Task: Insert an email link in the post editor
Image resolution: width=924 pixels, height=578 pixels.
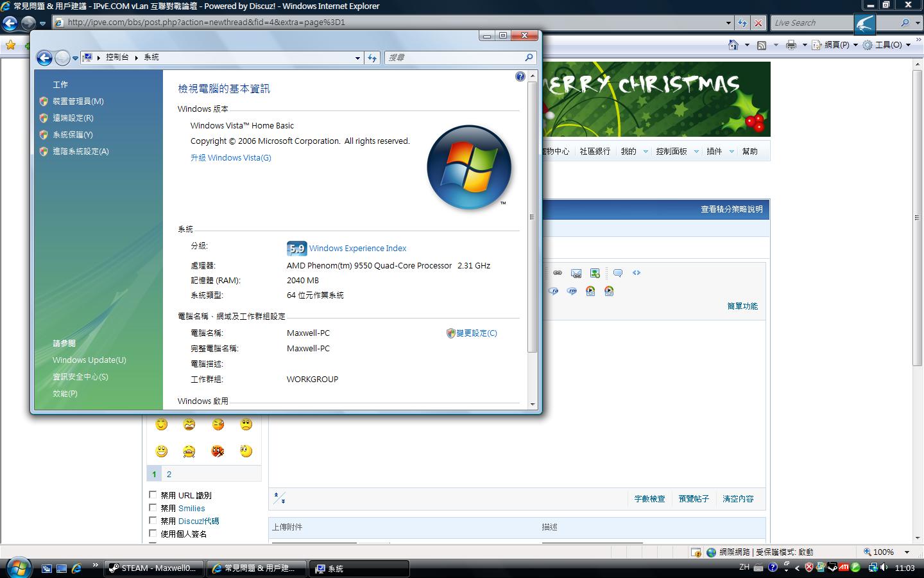Action: tap(576, 273)
